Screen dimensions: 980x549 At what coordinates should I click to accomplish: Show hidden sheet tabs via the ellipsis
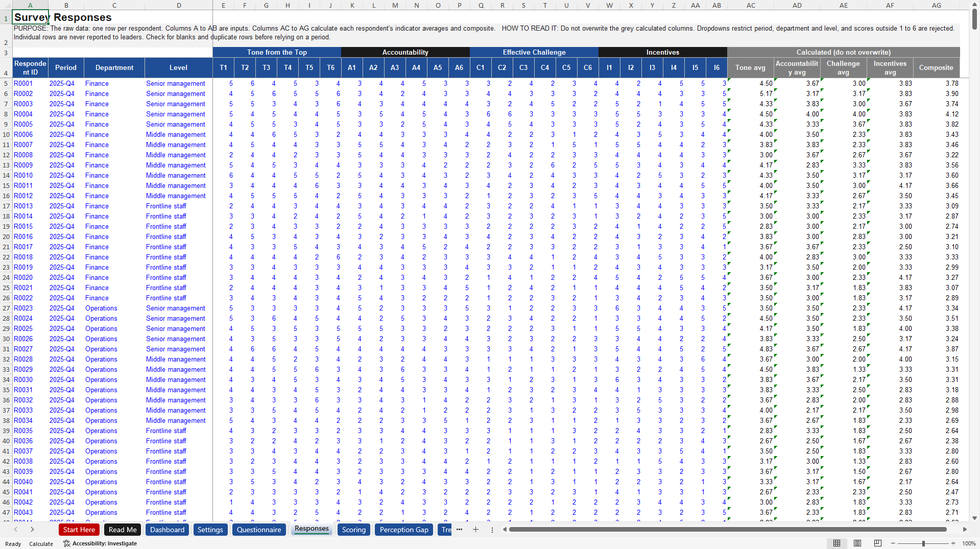coord(459,530)
